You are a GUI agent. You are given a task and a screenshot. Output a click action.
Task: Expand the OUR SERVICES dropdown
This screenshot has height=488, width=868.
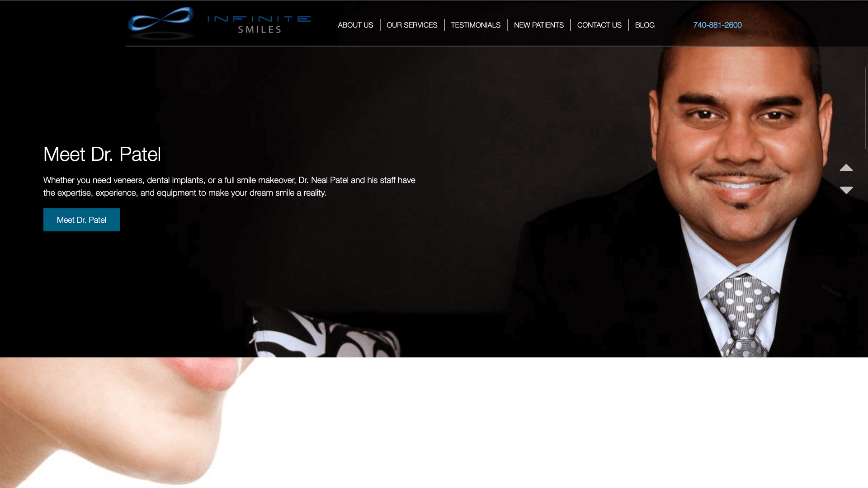click(412, 24)
